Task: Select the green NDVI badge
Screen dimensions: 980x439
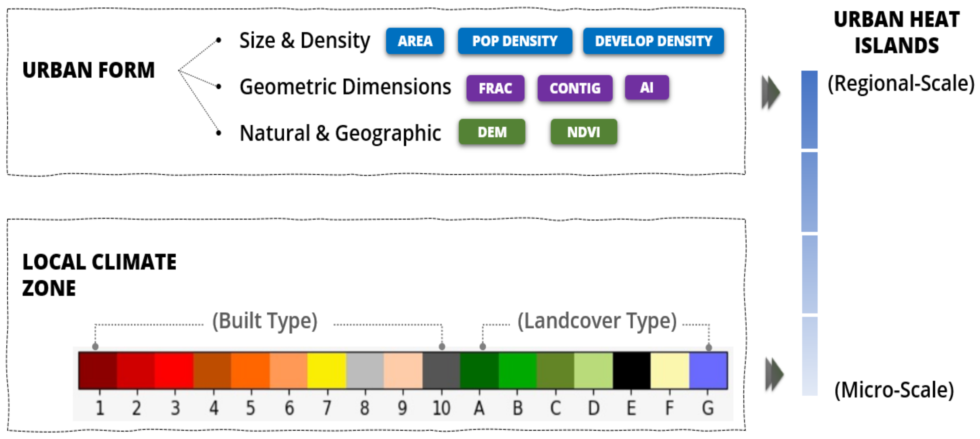Action: pos(584,132)
